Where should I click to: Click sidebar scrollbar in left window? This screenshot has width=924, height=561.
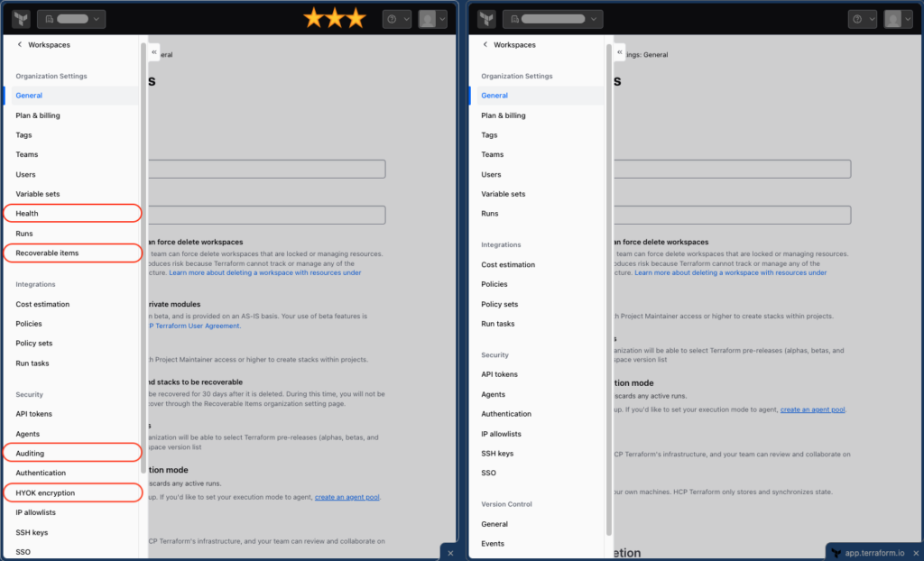(x=143, y=258)
